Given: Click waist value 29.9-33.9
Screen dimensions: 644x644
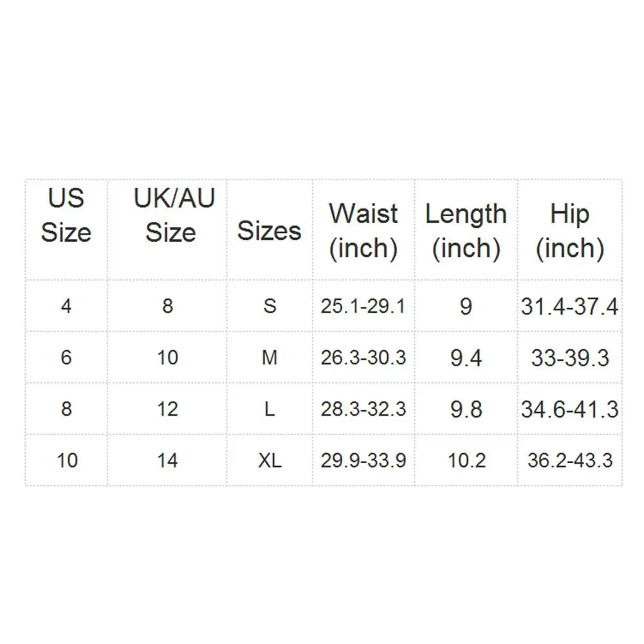Looking at the screenshot, I should click(x=363, y=461).
